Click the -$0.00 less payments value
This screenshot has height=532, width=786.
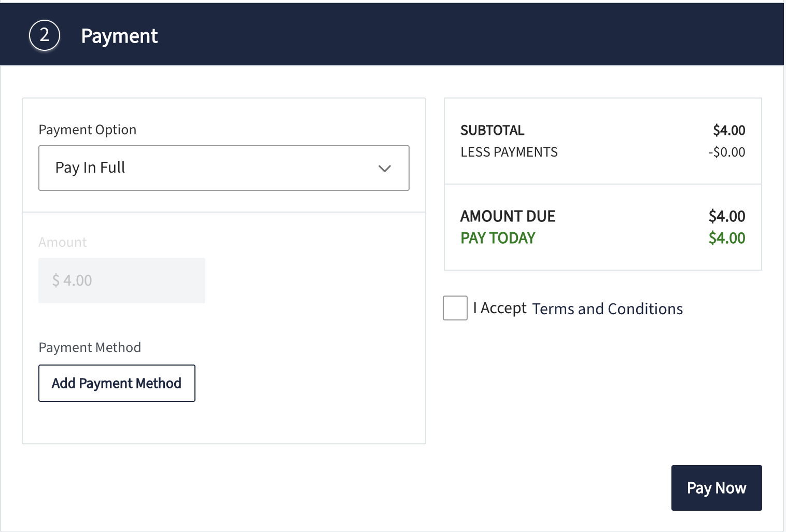[727, 152]
